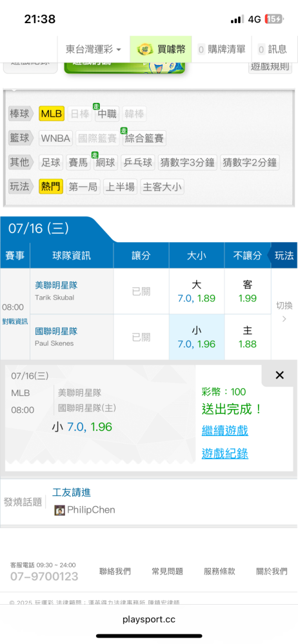Image resolution: width=298 pixels, height=644 pixels.
Task: Select the MLB league filter
Action: pyautogui.click(x=52, y=114)
